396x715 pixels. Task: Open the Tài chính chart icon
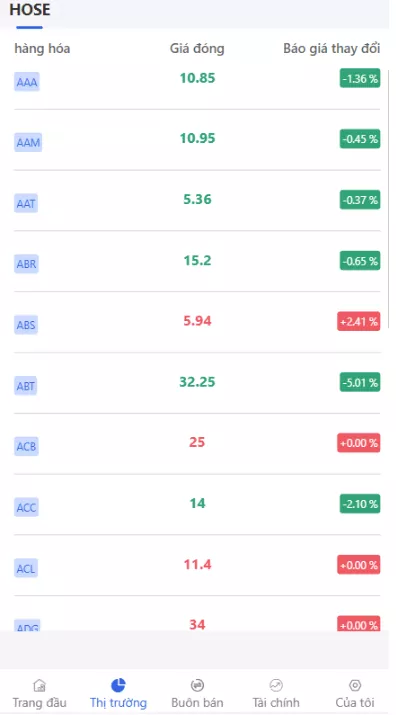(x=276, y=685)
